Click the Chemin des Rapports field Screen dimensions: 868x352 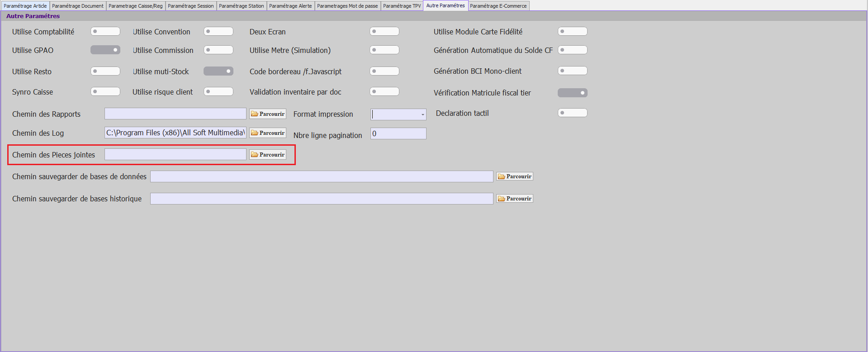[x=175, y=114]
